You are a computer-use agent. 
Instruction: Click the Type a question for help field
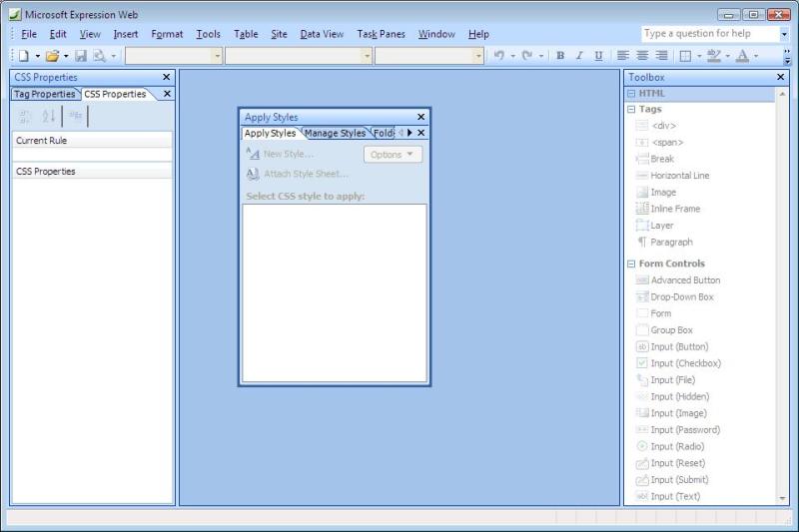[710, 34]
